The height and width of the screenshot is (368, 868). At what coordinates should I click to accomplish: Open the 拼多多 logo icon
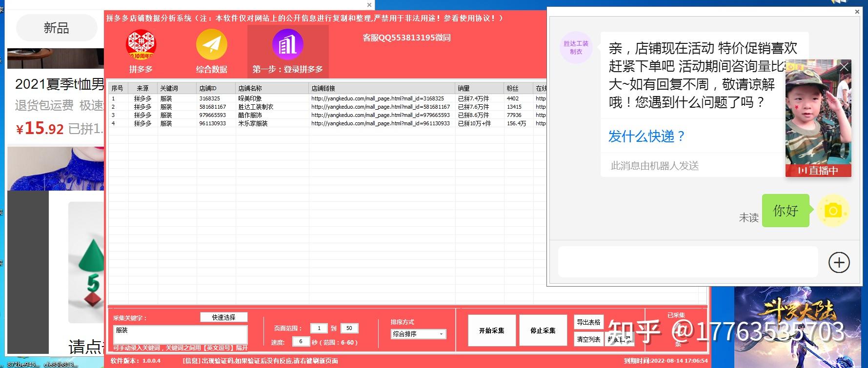141,45
